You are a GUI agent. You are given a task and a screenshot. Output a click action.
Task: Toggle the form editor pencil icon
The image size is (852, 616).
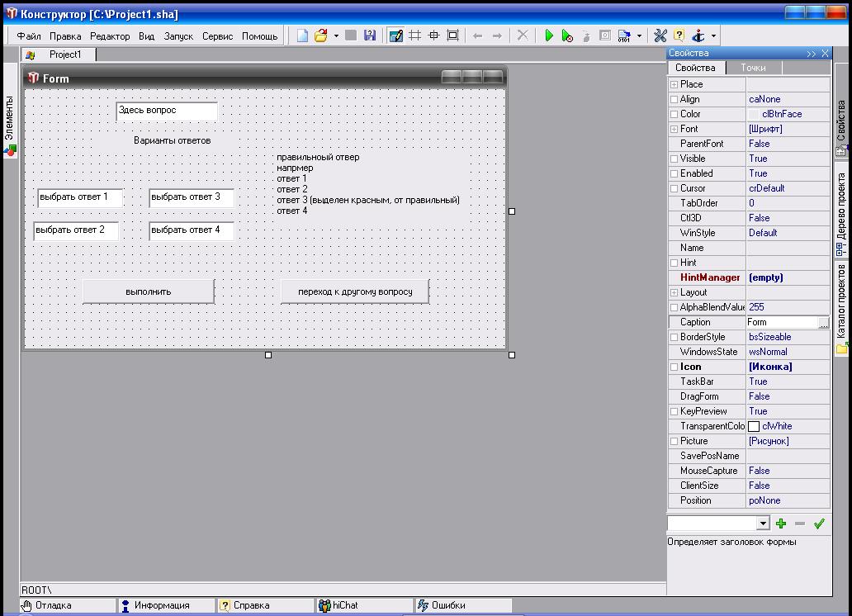coord(396,36)
